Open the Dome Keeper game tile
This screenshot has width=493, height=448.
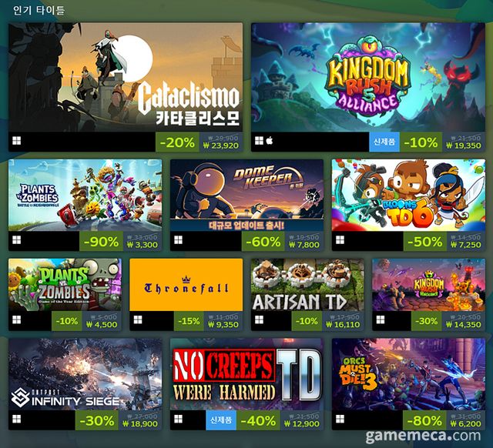tap(246, 195)
